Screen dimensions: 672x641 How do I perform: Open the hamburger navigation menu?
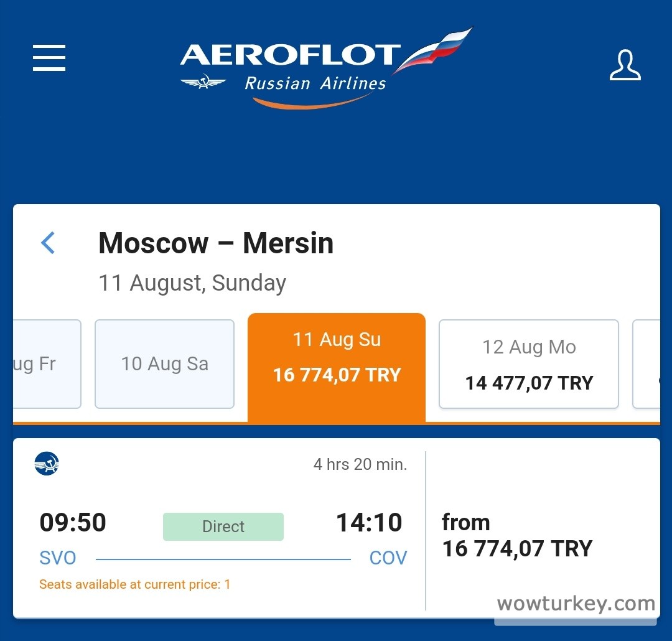[x=49, y=58]
